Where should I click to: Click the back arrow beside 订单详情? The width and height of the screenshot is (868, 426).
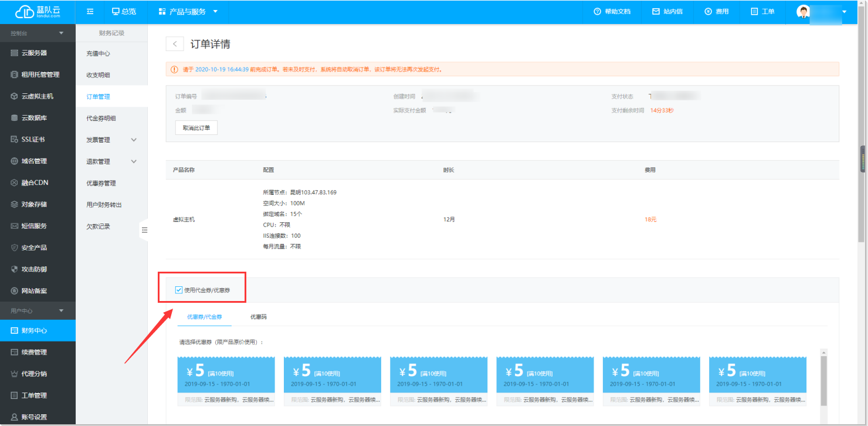click(x=175, y=44)
